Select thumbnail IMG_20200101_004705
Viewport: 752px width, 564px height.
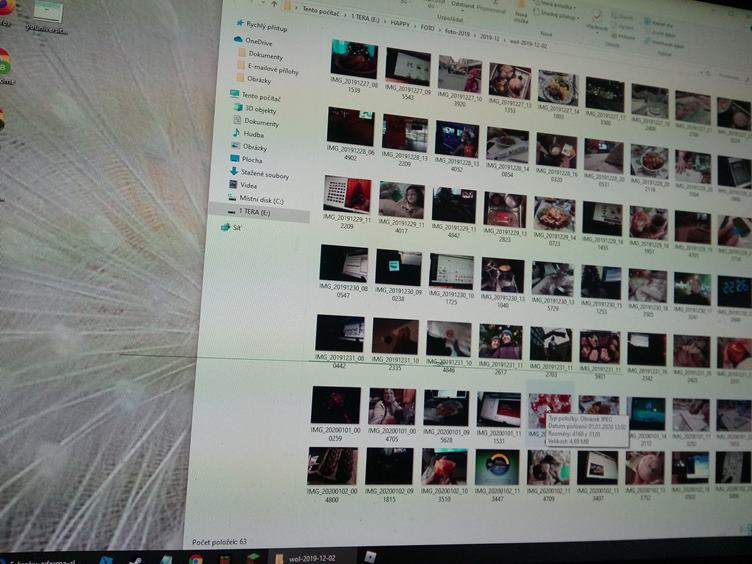(x=391, y=415)
